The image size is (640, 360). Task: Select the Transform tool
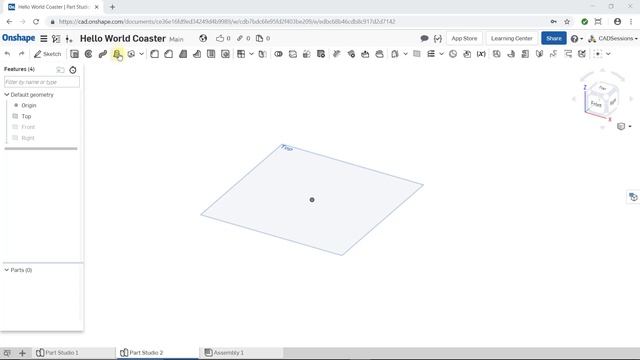(x=307, y=54)
